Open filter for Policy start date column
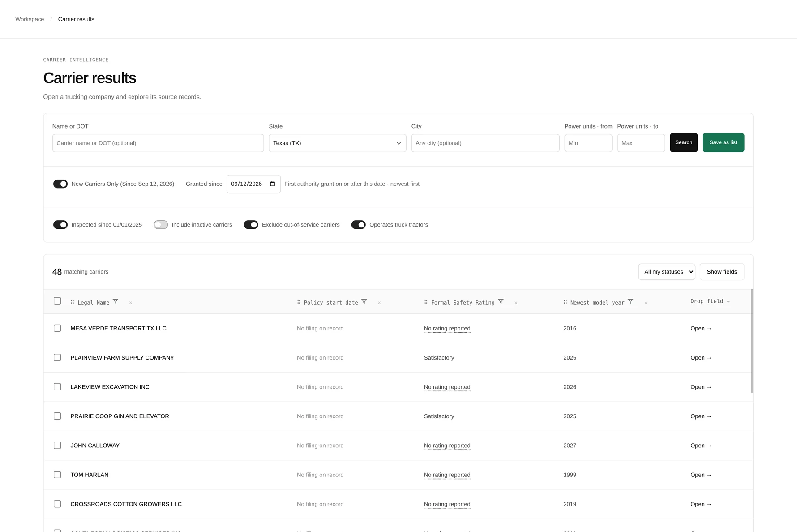The width and height of the screenshot is (797, 532). point(364,301)
